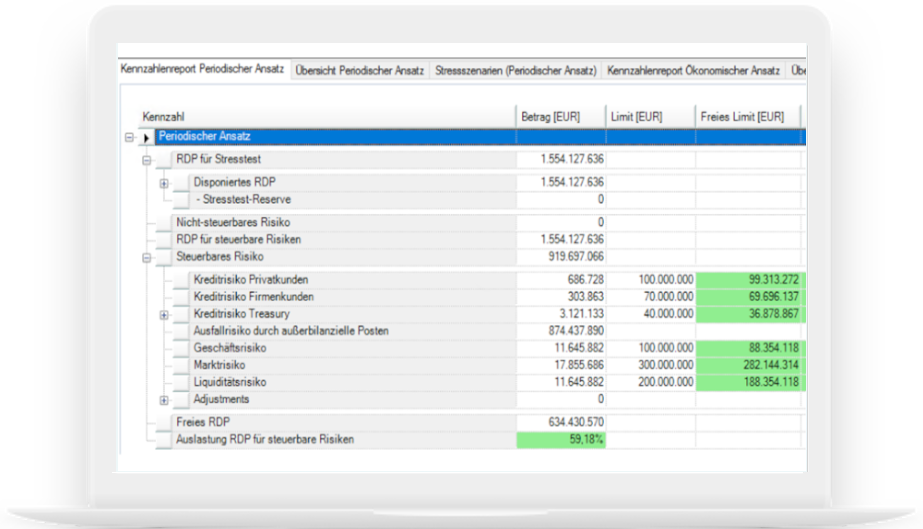The image size is (923, 529).
Task: Select Auslastung RDP für steuerbare Risiken row
Action: (x=480, y=440)
